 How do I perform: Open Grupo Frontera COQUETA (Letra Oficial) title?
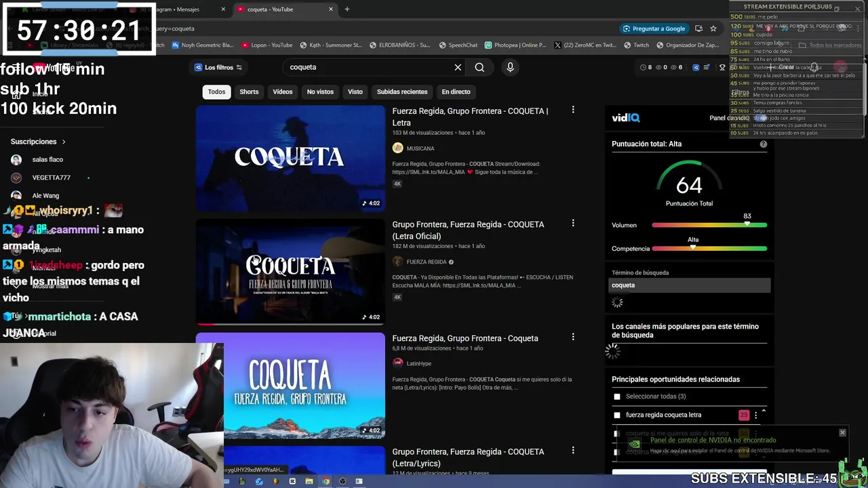pos(468,230)
